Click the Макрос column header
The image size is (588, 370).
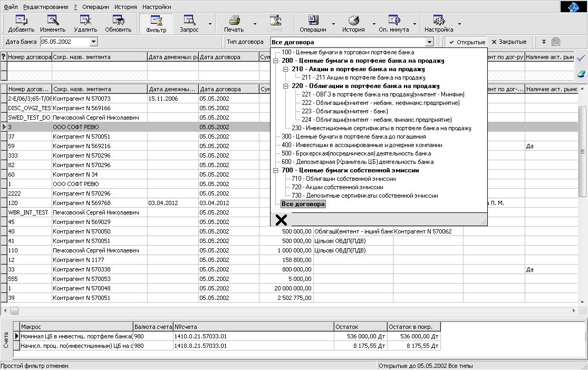pyautogui.click(x=76, y=327)
